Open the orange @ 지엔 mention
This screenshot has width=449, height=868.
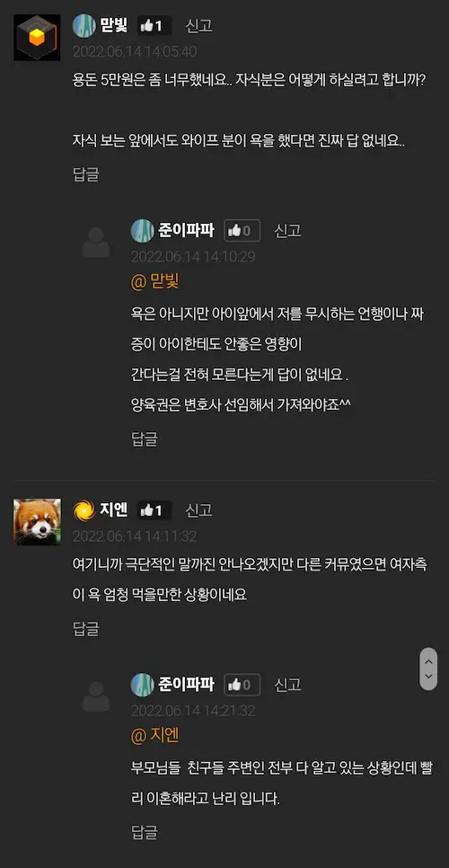pyautogui.click(x=154, y=736)
